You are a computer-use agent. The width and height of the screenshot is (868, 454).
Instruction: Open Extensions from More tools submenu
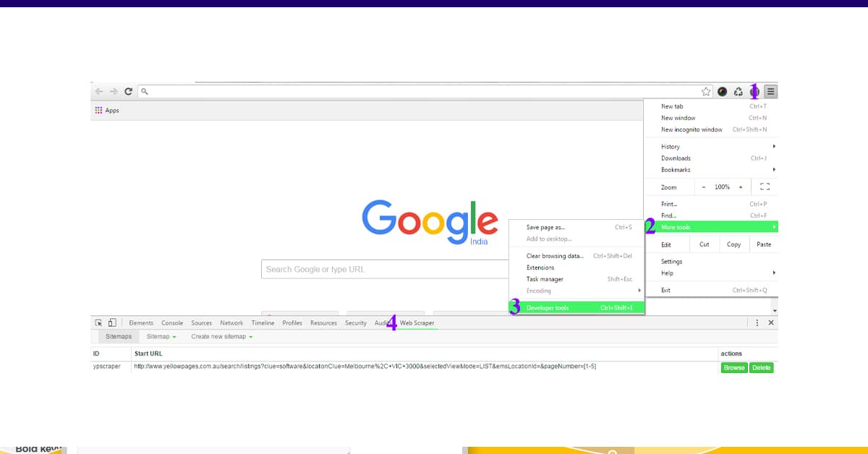tap(576, 267)
